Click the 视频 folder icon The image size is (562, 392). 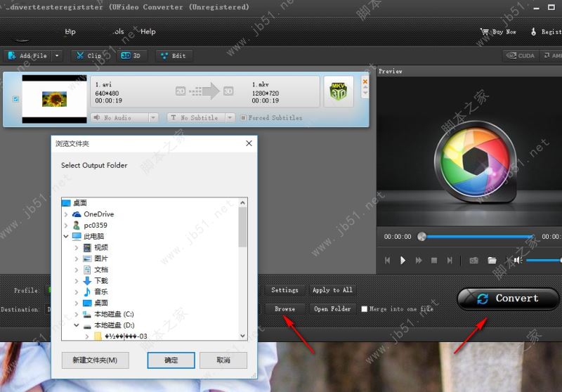click(x=87, y=247)
